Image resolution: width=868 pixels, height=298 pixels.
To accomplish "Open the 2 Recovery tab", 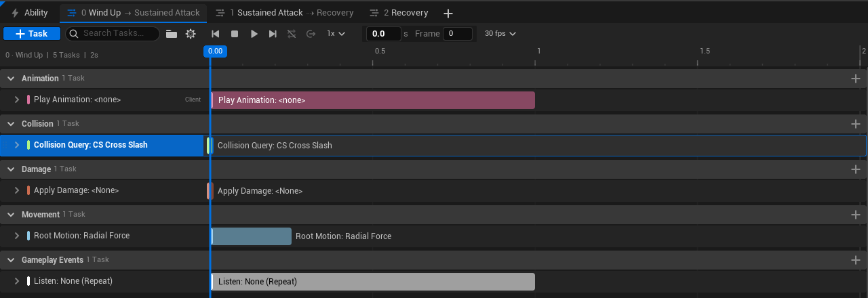I will click(x=399, y=13).
